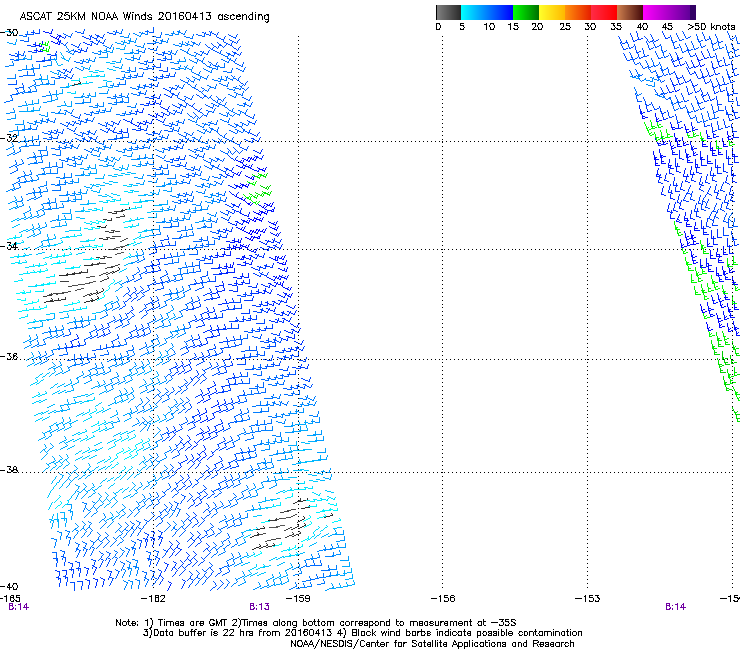Screen dimensions: 740x650
Task: Pick the orange 25-30 knots color segment
Action: tap(578, 12)
